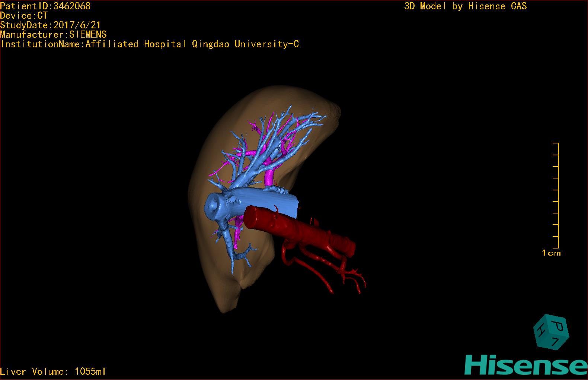Screen dimensions: 588x380
Task: Click the orientation cube in the corner
Action: [551, 332]
